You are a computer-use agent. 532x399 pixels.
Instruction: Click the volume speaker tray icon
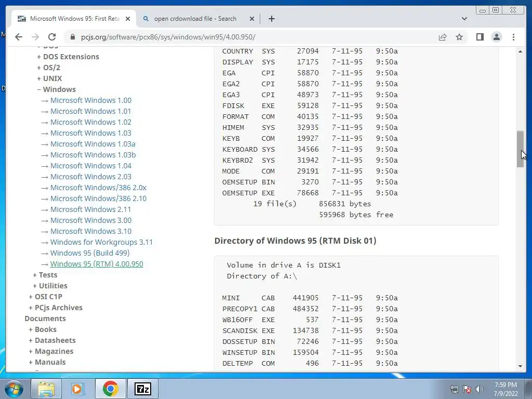pos(480,389)
